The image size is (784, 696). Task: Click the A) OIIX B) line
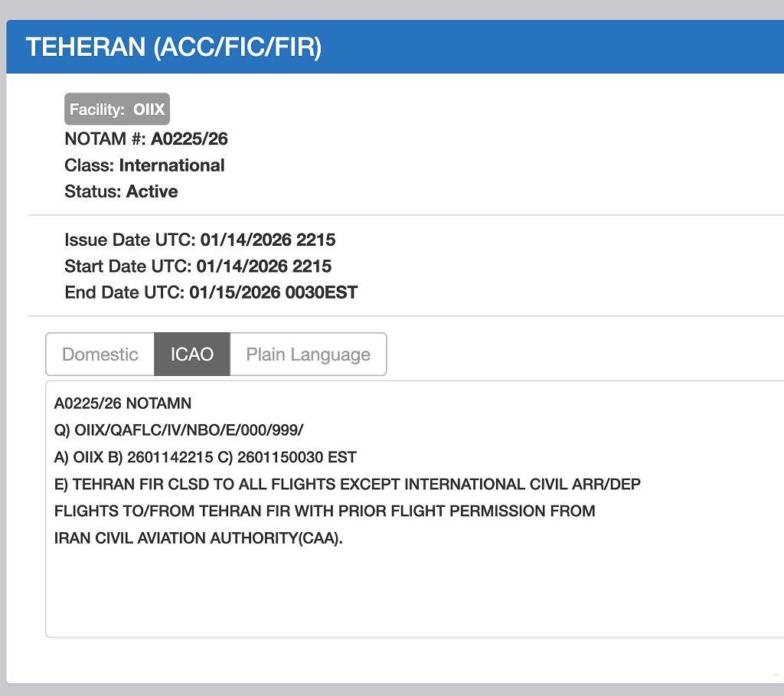pos(203,457)
